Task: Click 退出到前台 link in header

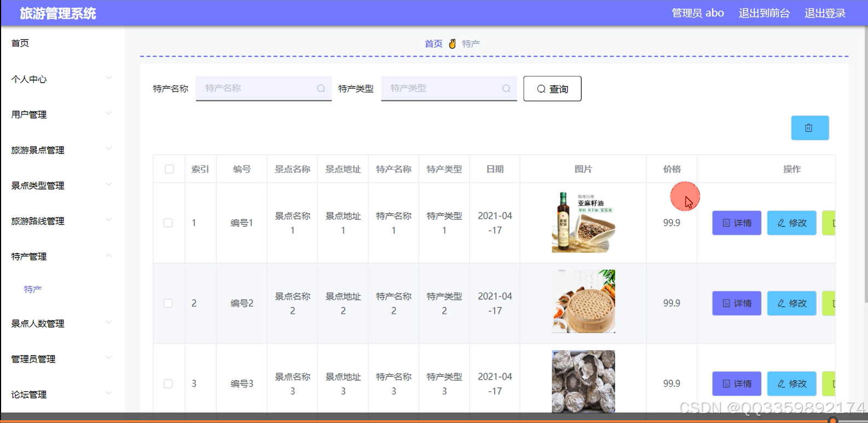Action: click(x=764, y=13)
